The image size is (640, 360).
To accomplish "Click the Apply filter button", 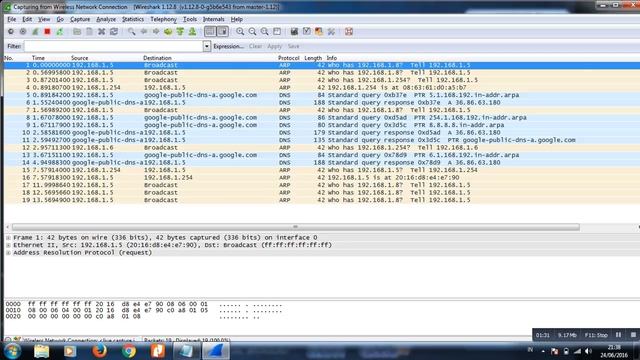I will 275,46.
